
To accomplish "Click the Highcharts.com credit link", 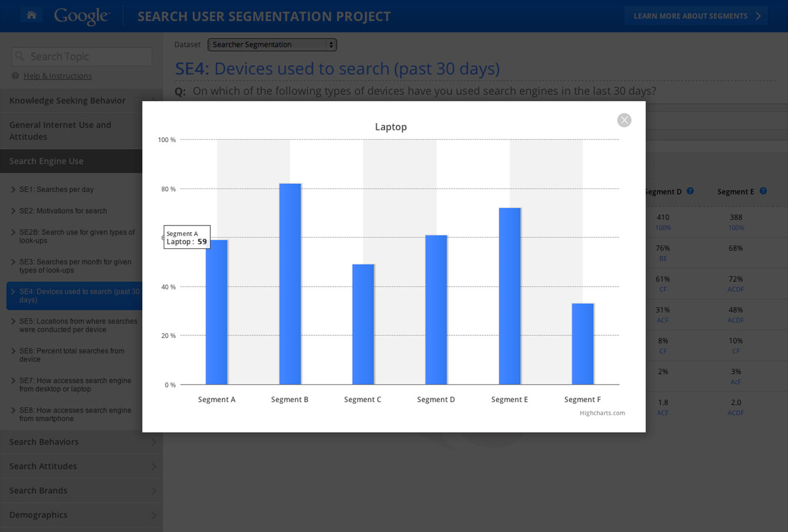I will click(x=602, y=413).
